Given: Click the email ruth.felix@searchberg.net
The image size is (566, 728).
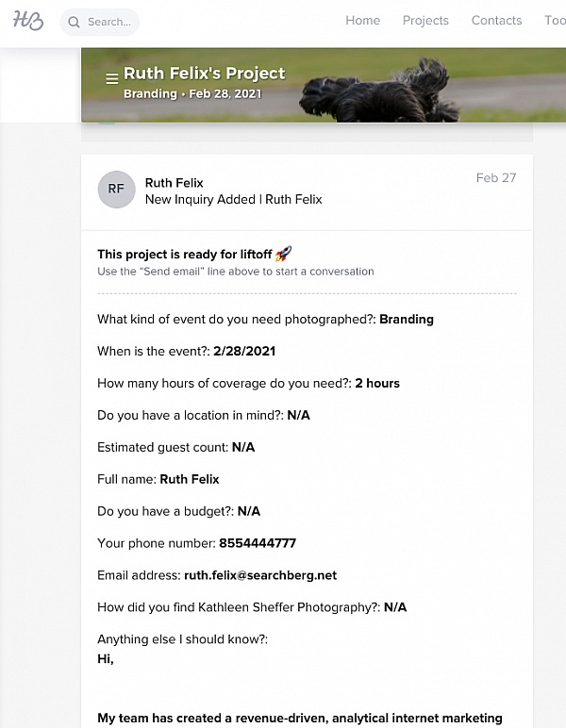Looking at the screenshot, I should 260,575.
